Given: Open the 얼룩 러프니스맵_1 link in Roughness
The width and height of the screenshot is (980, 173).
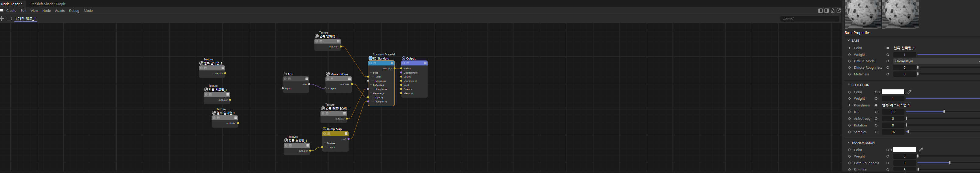Looking at the screenshot, I should pyautogui.click(x=896, y=105).
